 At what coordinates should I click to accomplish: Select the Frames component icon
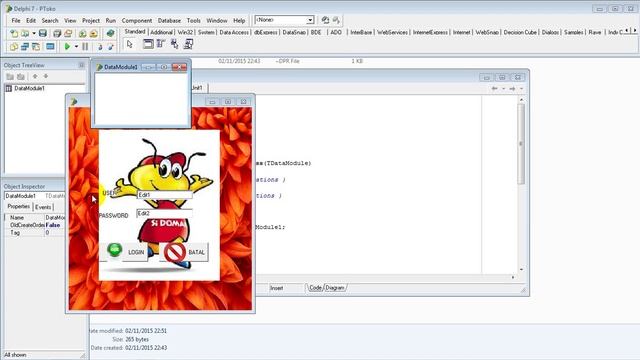[148, 44]
